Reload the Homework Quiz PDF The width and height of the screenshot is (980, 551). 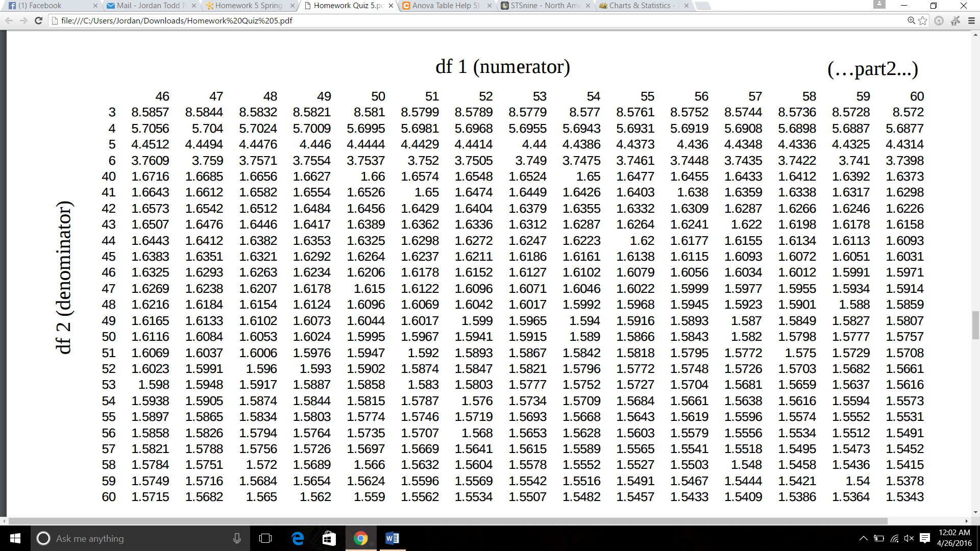tap(38, 21)
